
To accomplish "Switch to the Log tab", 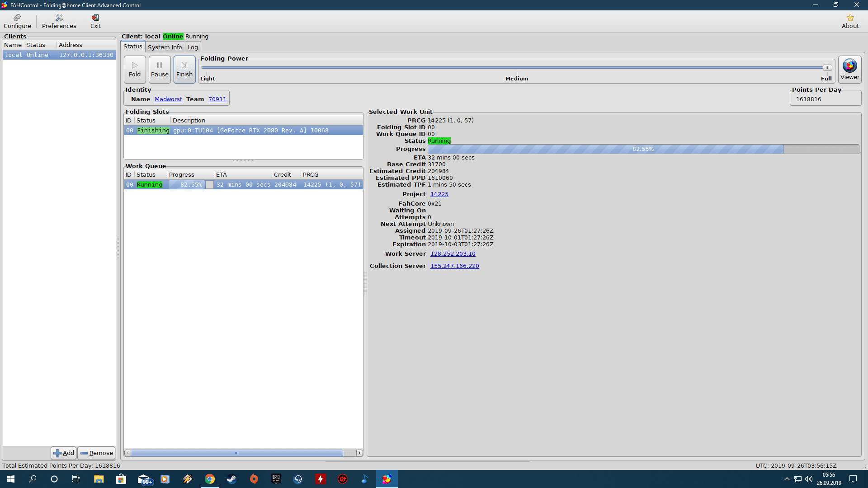I will tap(193, 47).
